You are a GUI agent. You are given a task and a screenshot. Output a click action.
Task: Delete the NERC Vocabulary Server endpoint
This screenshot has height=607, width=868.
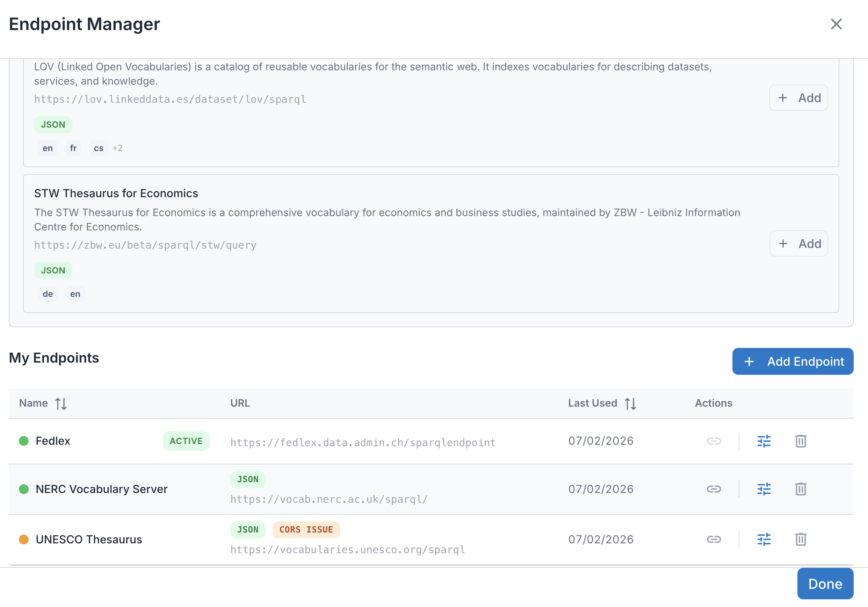(x=801, y=488)
